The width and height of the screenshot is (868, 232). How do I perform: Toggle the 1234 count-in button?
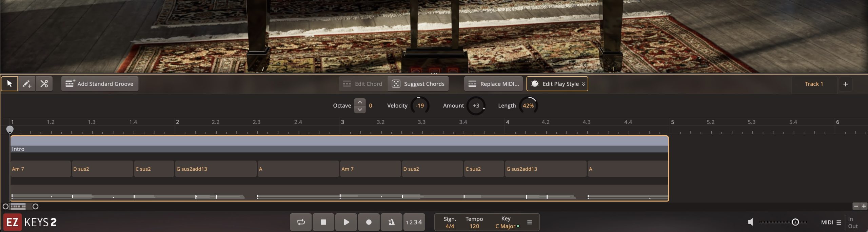point(414,222)
